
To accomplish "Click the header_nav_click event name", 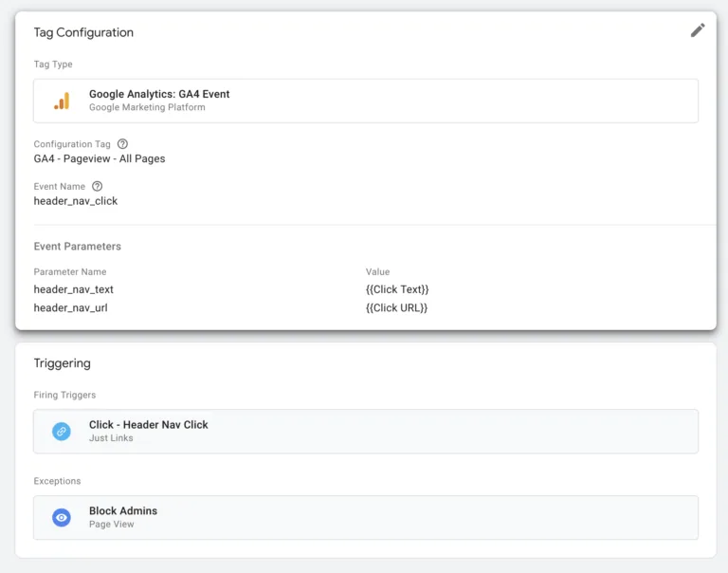I will [x=76, y=201].
